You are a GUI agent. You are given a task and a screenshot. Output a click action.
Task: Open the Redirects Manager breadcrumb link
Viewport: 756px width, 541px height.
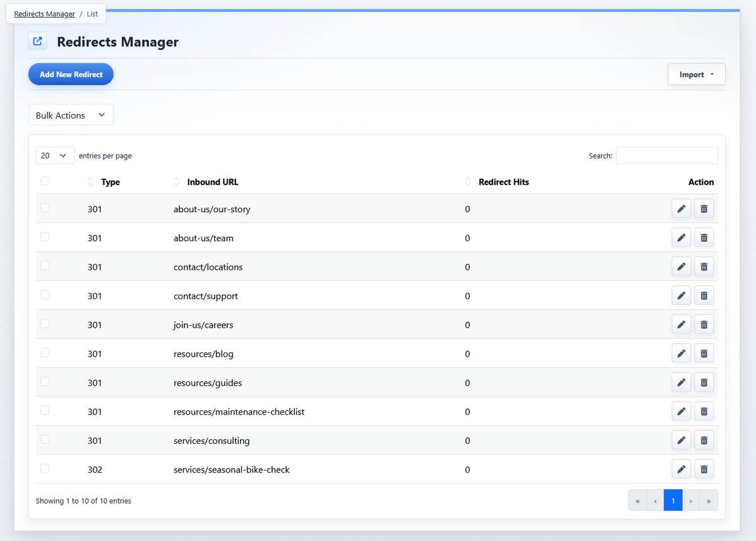pos(44,14)
